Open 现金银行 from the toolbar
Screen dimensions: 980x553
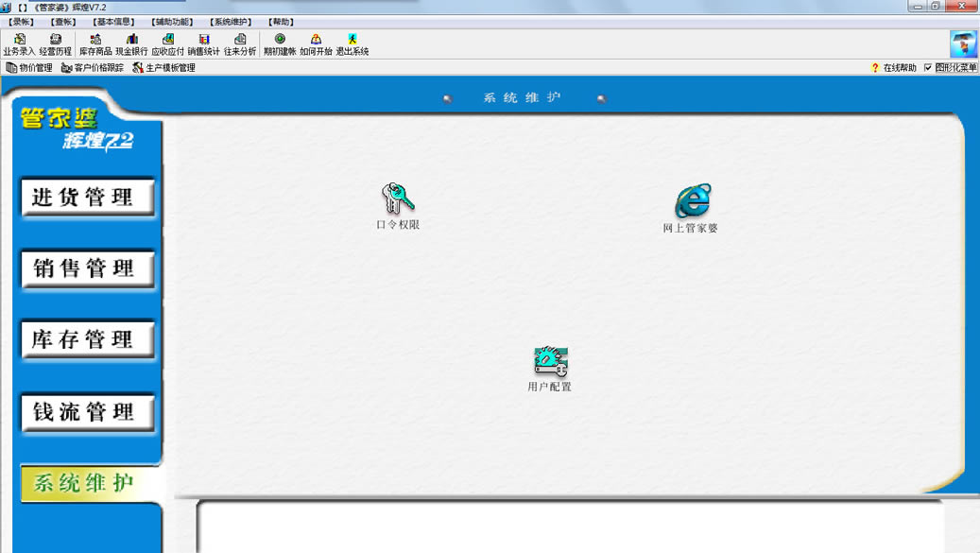click(x=131, y=43)
